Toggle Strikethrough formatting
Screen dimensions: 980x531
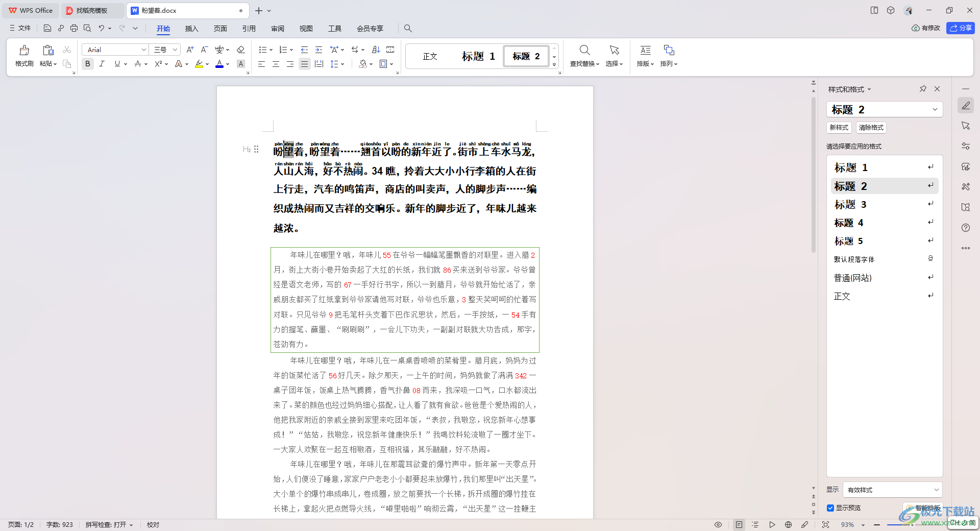point(137,64)
